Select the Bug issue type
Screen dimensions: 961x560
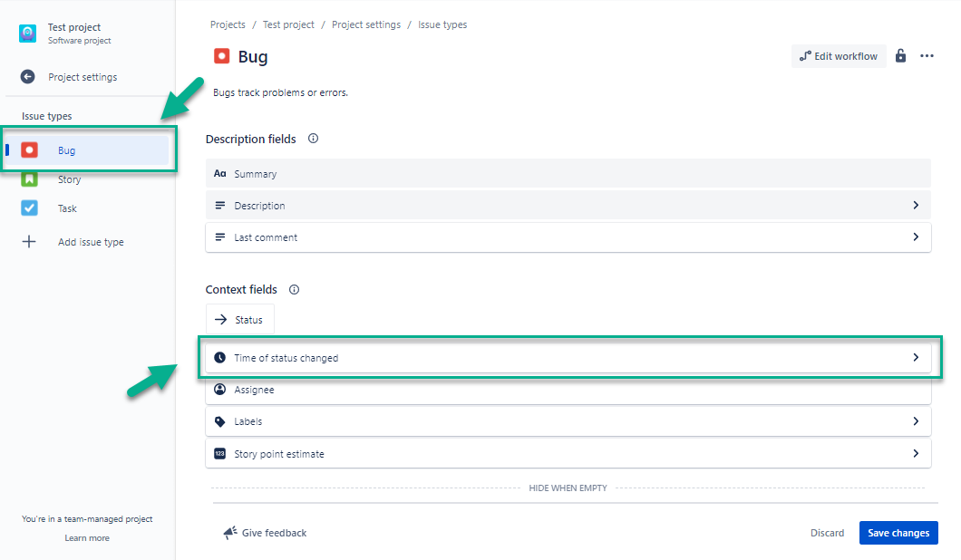[x=68, y=150]
